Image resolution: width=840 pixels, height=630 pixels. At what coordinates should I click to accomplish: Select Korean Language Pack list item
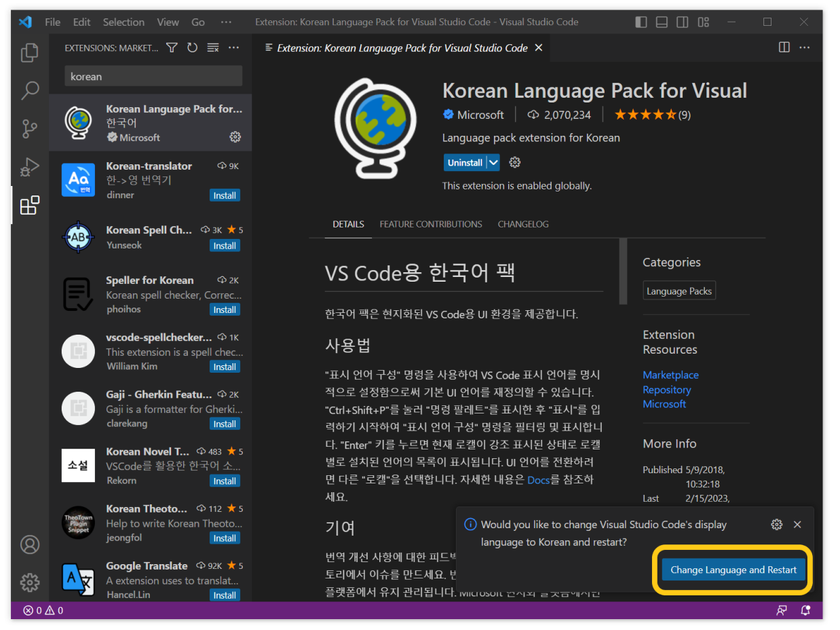(150, 122)
